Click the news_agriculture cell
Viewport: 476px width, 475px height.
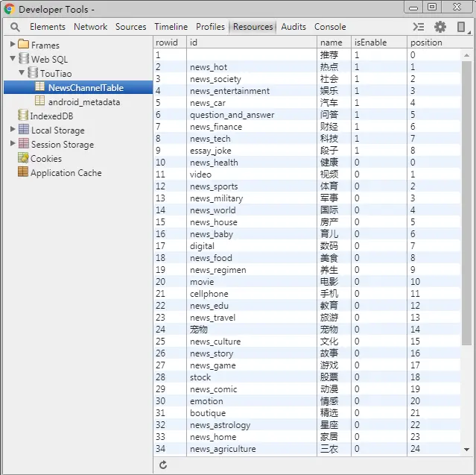point(252,449)
